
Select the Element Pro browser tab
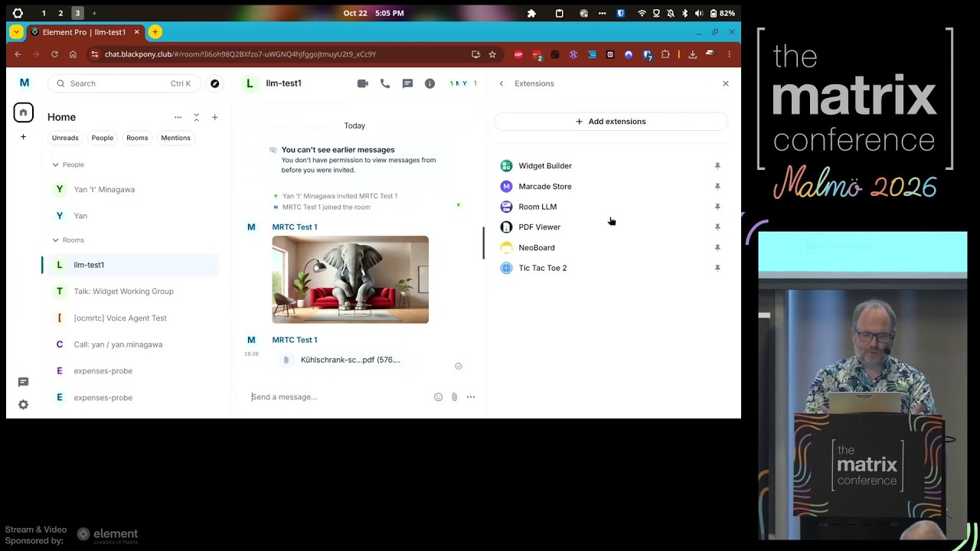coord(84,32)
